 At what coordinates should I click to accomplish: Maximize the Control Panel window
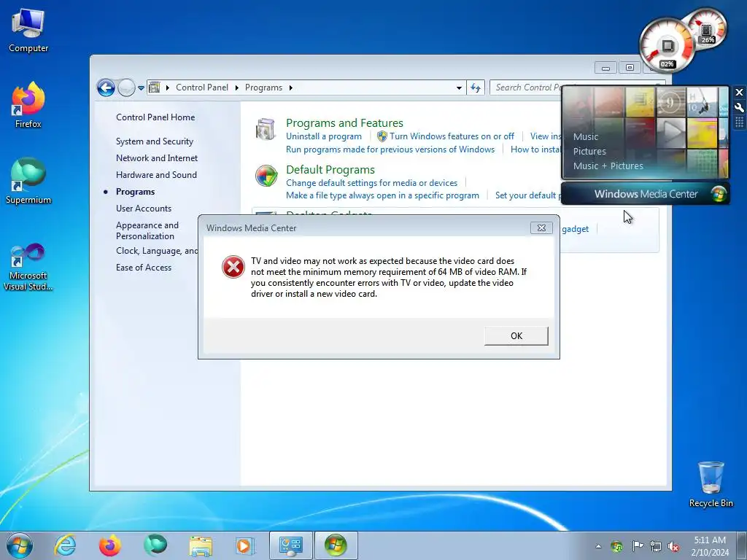[x=630, y=68]
